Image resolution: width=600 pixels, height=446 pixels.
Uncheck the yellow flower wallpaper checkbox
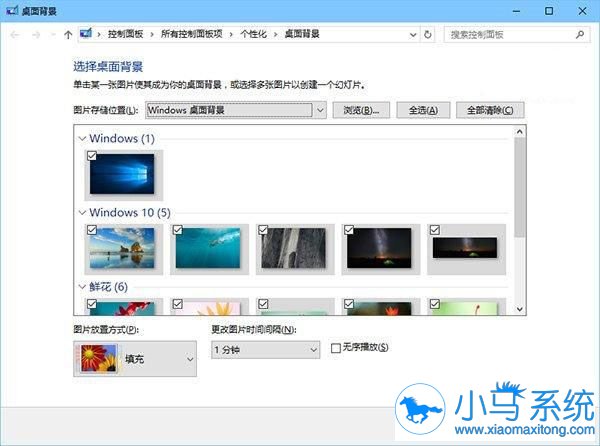click(x=178, y=304)
